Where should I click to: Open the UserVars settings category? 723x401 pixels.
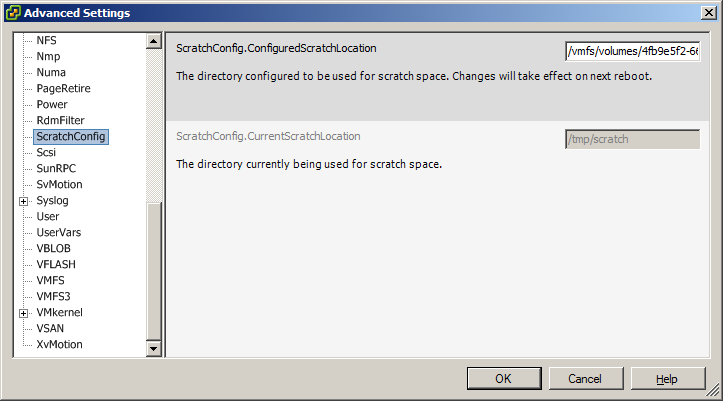[59, 232]
